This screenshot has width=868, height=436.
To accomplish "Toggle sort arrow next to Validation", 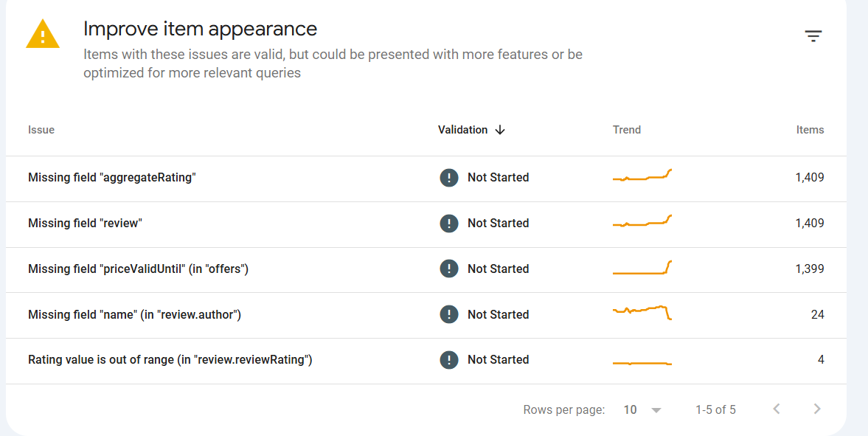I will point(500,130).
